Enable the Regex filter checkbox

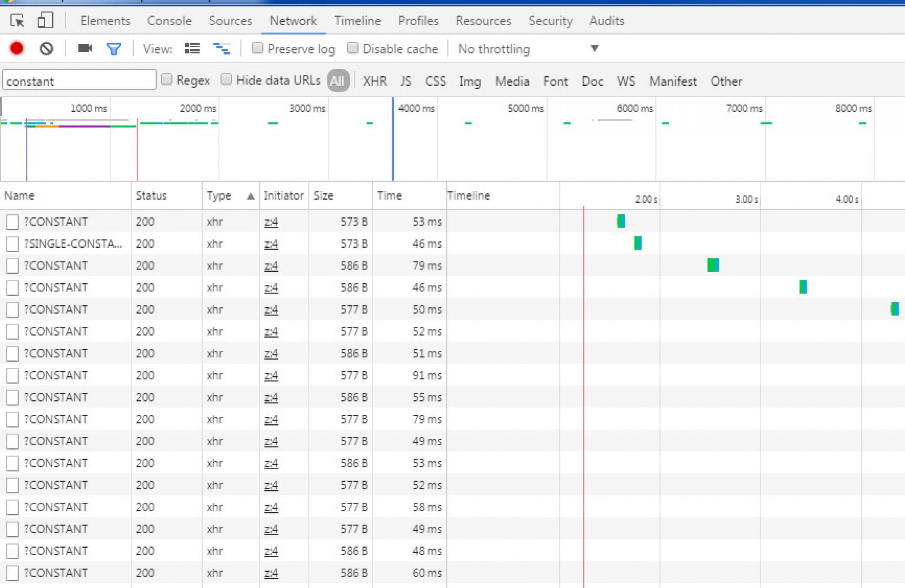[167, 79]
